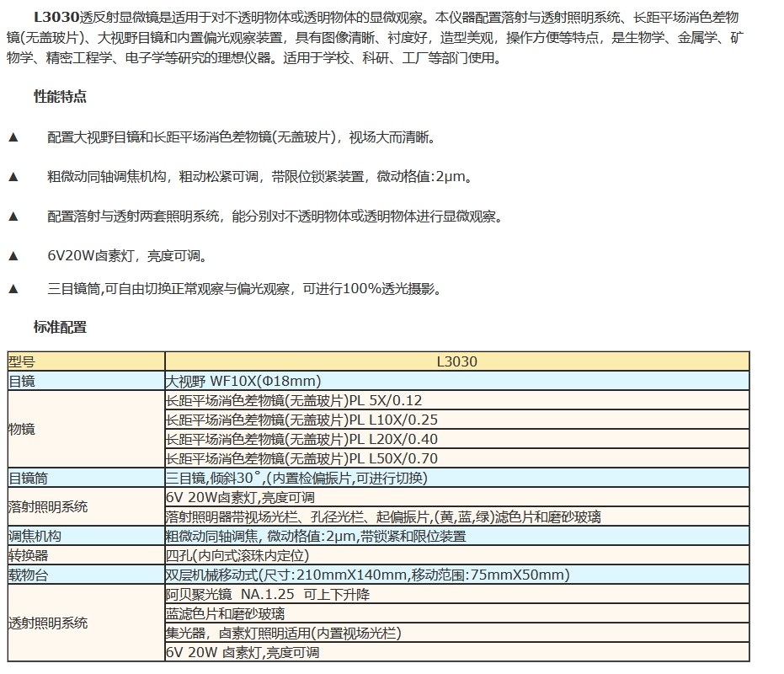This screenshot has width=784, height=674.
Task: Click the triangle bullet before 6V20W卤素灯
Action: pyautogui.click(x=13, y=256)
